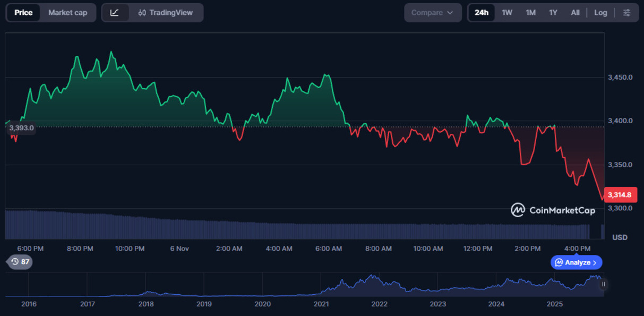
Task: Expand the Compare dropdown
Action: pos(433,13)
